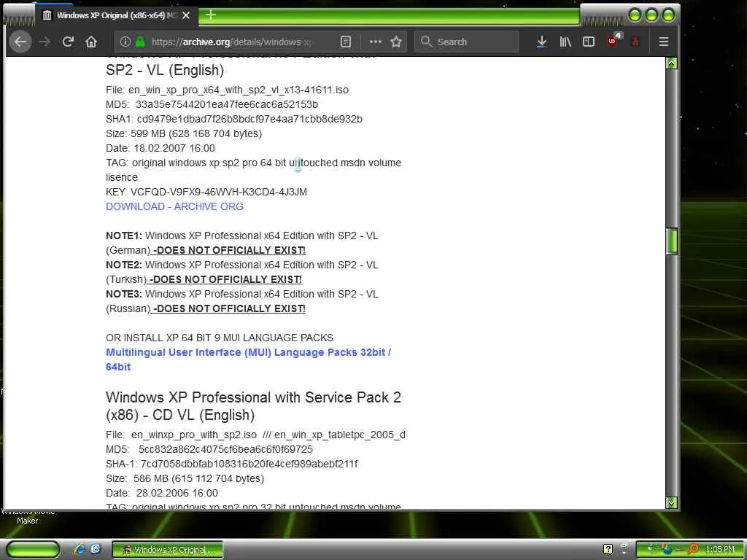Toggle reader view in the address bar

(x=346, y=42)
